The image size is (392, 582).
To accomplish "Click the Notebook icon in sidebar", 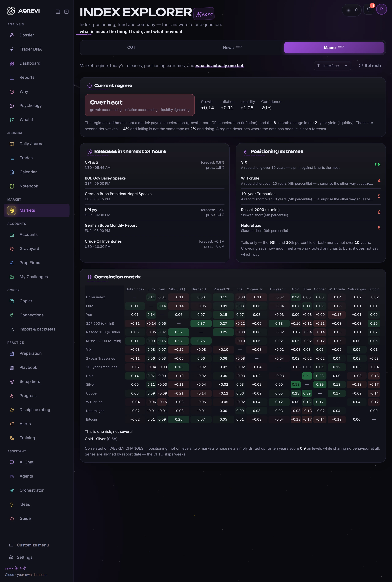I will 12,186.
